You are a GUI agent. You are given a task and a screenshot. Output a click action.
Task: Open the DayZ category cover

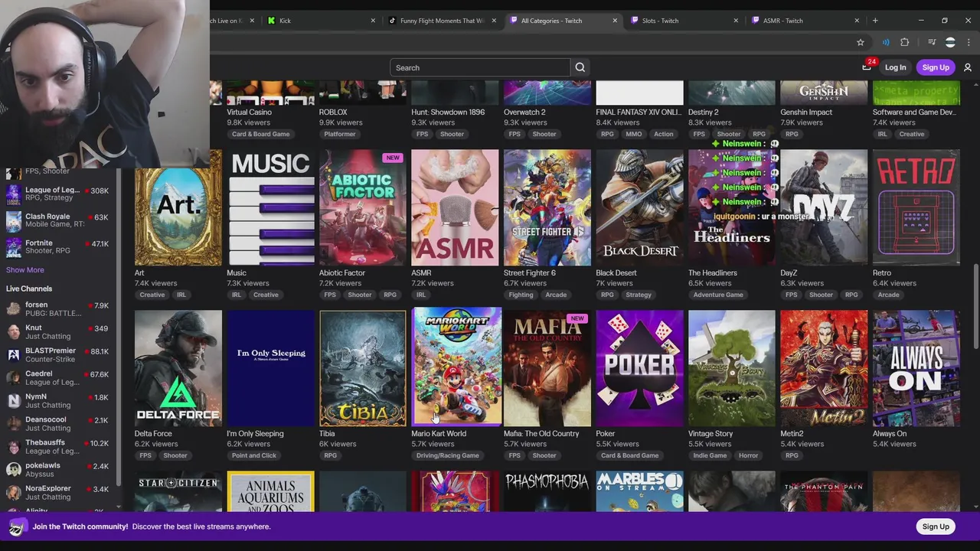(824, 207)
